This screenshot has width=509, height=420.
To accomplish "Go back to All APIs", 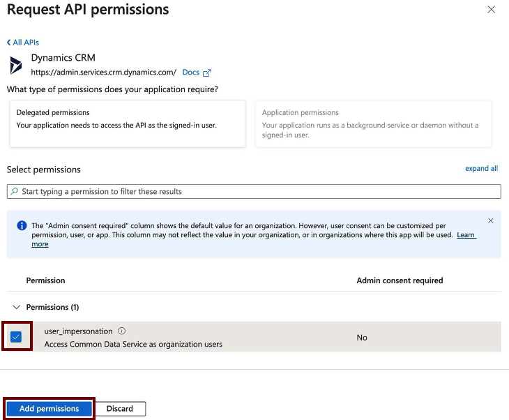I will coord(23,43).
